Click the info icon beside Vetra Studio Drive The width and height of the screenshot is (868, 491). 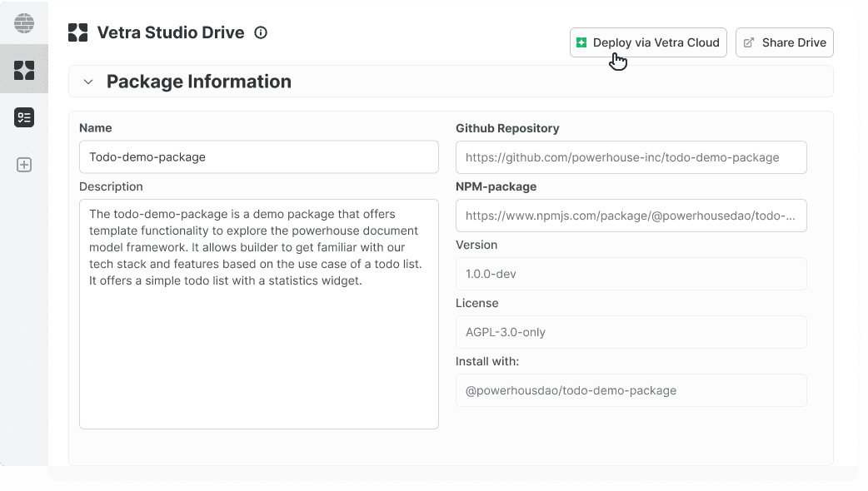261,33
